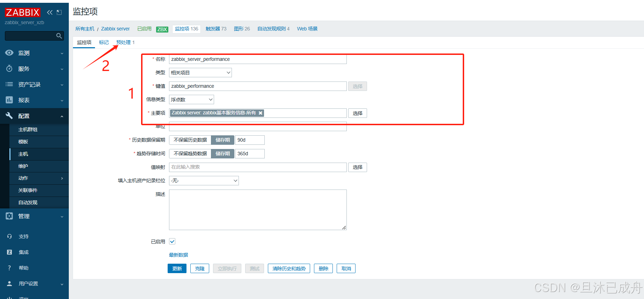Open 主机 in the sidebar
The height and width of the screenshot is (299, 644).
pos(39,154)
